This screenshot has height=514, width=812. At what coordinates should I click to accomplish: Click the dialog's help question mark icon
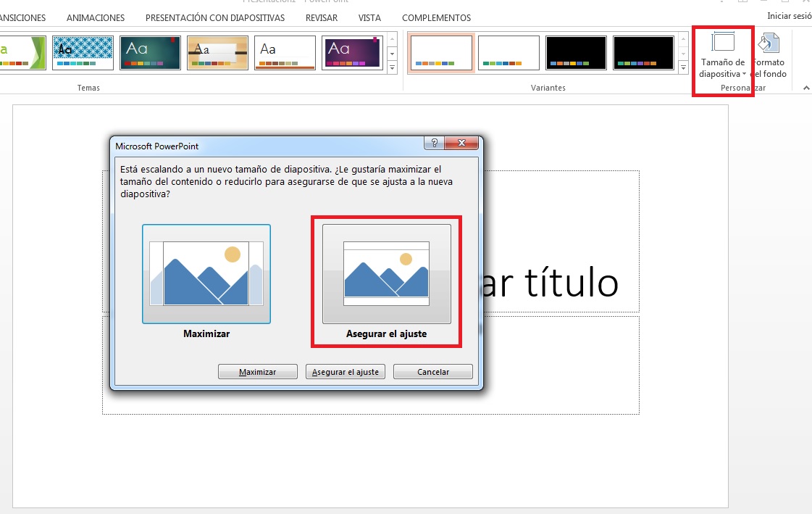click(x=434, y=143)
